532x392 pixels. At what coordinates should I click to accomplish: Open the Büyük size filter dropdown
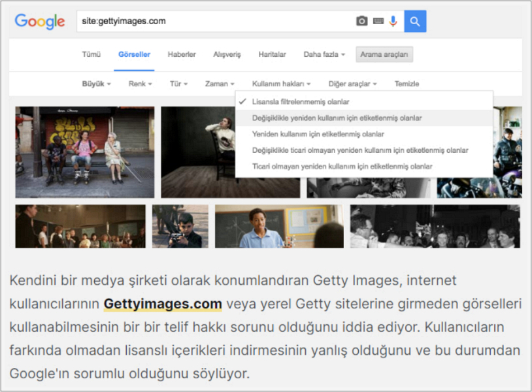[96, 84]
